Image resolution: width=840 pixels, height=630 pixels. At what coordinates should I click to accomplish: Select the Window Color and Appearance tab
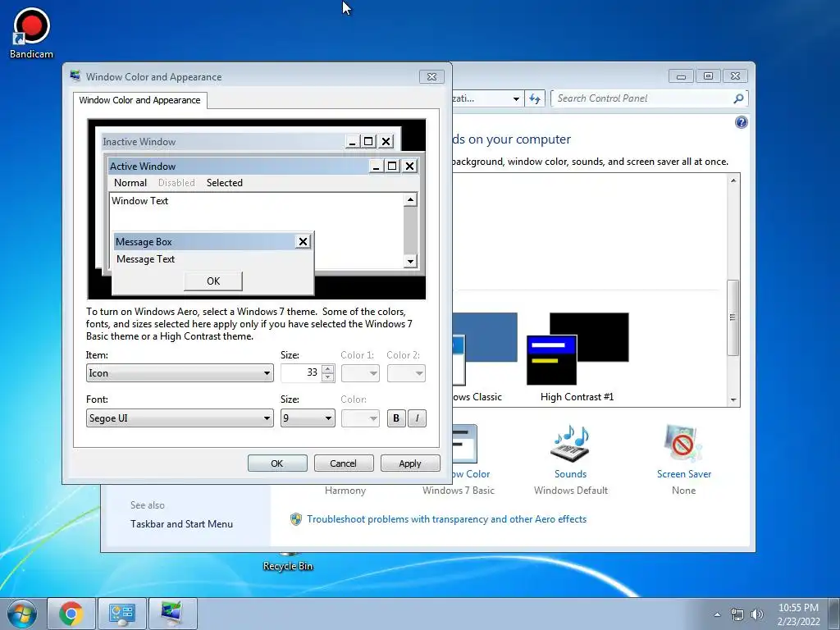click(139, 100)
